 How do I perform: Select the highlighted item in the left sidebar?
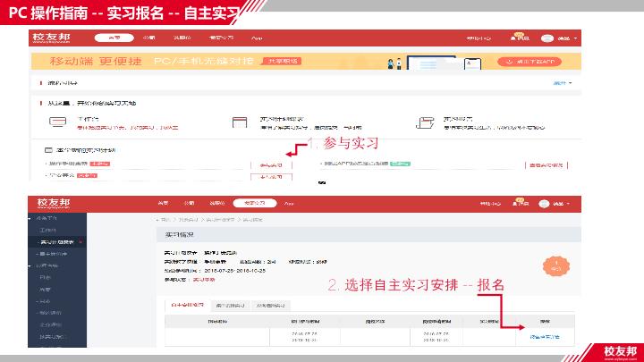tap(57, 242)
